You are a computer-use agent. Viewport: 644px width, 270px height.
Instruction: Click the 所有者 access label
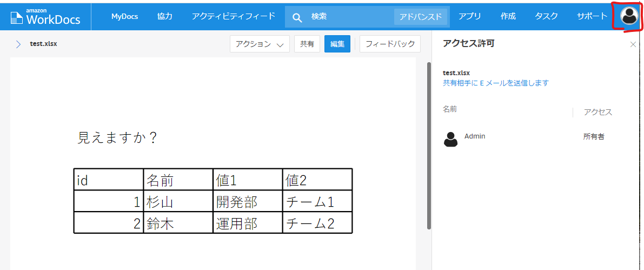tap(594, 137)
